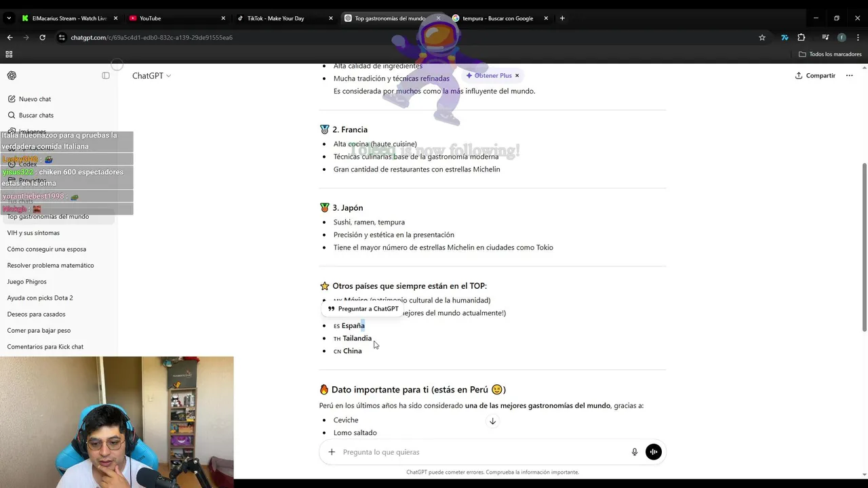Viewport: 868px width, 488px height.
Task: Click the chatgpt.com address bar
Action: click(x=407, y=37)
